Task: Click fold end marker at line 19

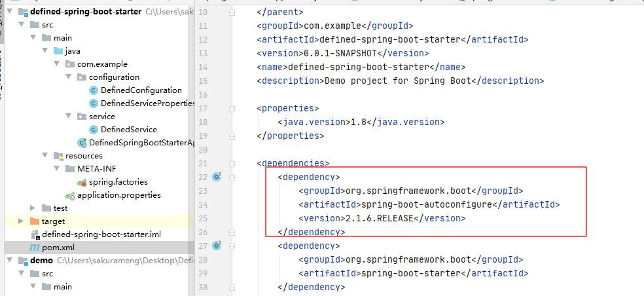Action: 232,136
